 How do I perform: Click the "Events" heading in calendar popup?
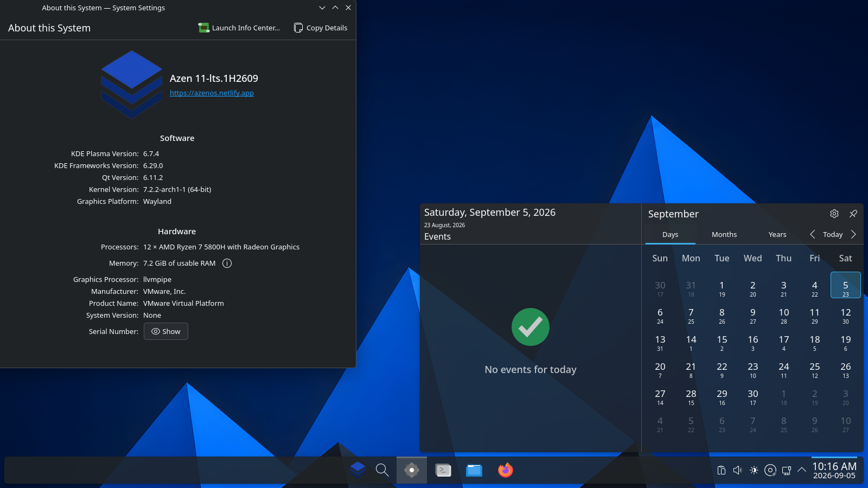tap(437, 236)
